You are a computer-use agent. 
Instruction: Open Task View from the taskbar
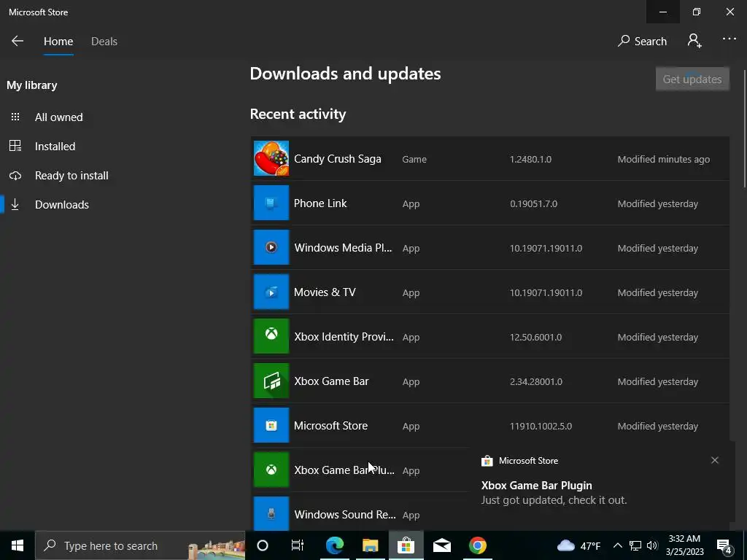coord(298,545)
